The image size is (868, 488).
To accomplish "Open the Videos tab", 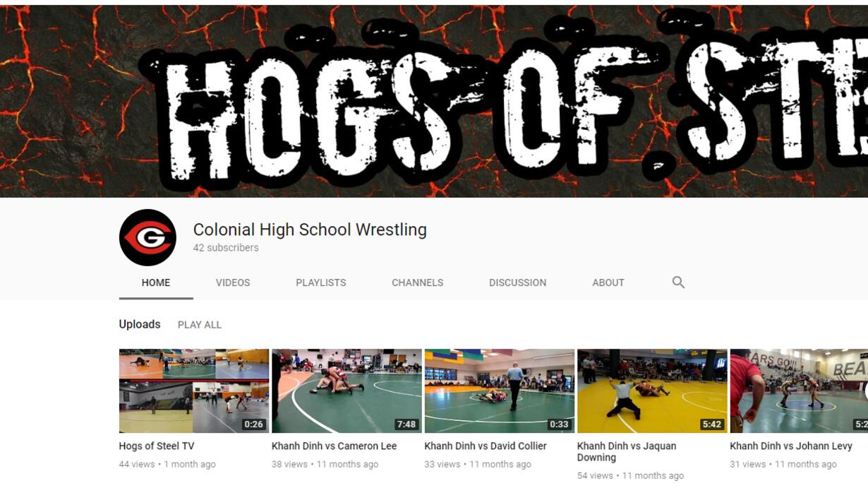I will click(233, 282).
